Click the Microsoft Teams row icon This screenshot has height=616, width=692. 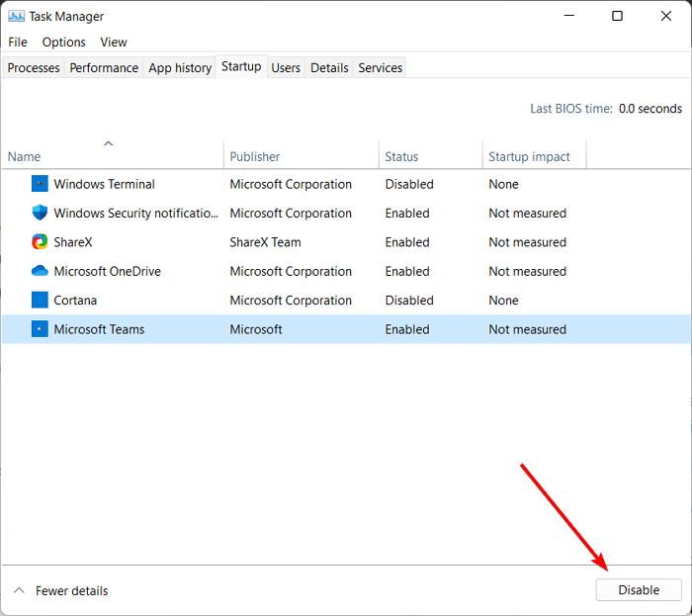point(40,329)
